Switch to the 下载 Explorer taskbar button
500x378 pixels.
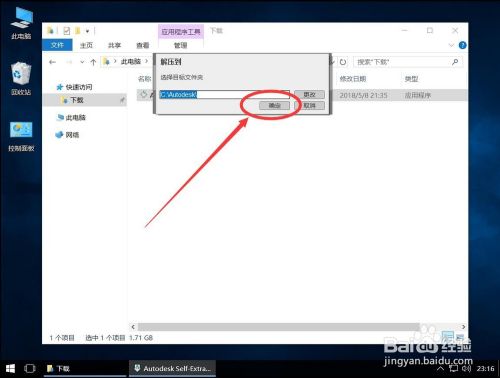pos(85,368)
